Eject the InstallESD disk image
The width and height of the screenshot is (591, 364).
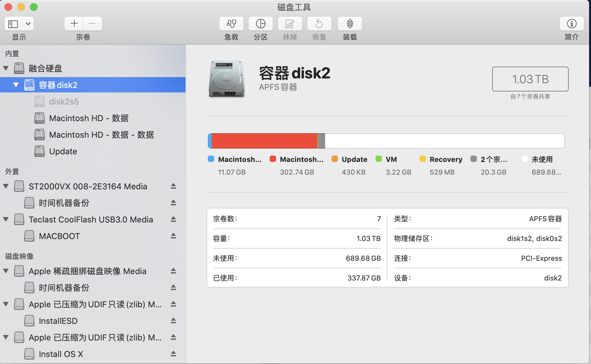[173, 321]
